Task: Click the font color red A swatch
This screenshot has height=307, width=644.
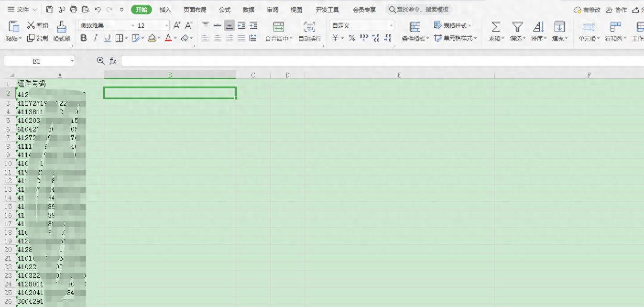Action: click(x=168, y=38)
